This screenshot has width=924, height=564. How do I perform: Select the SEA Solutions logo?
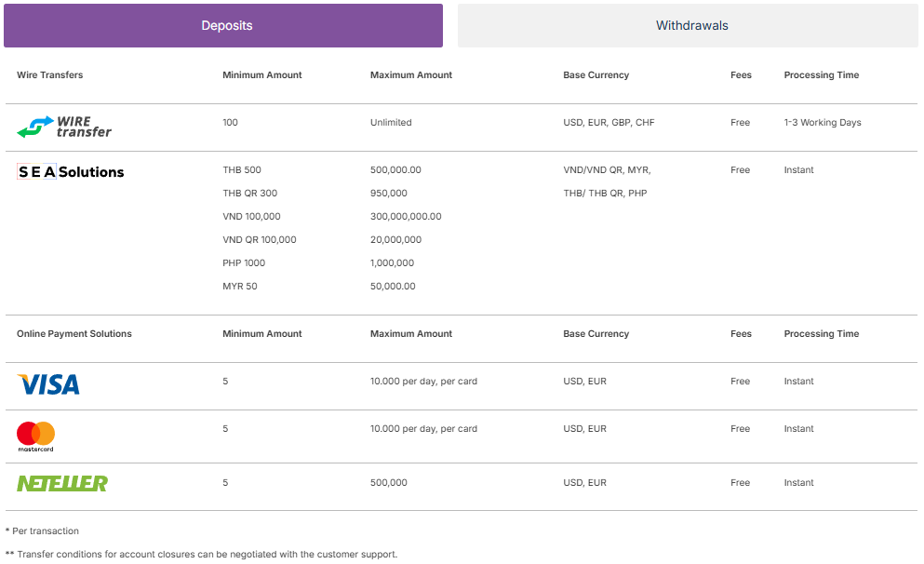point(71,172)
